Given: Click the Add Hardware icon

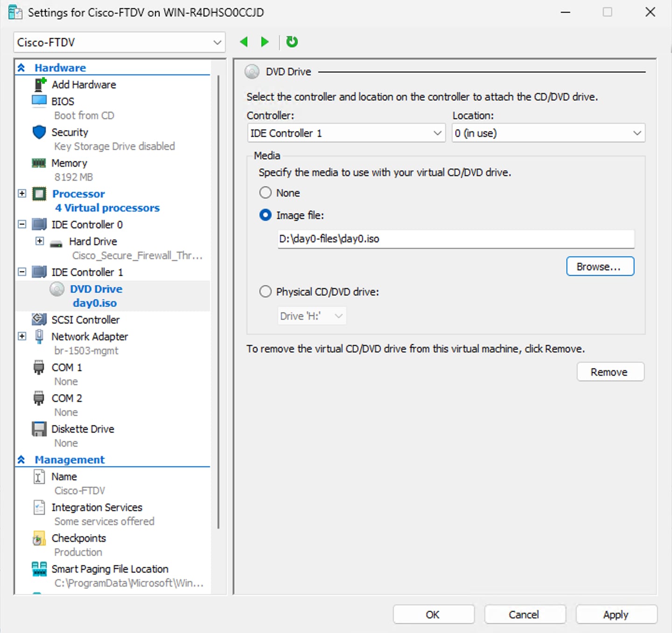Looking at the screenshot, I should (40, 84).
